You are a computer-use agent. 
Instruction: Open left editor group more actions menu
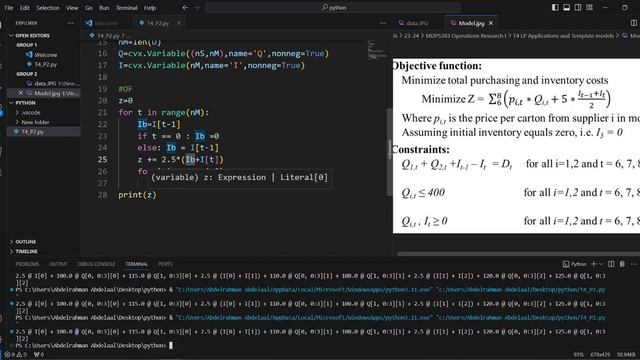382,23
